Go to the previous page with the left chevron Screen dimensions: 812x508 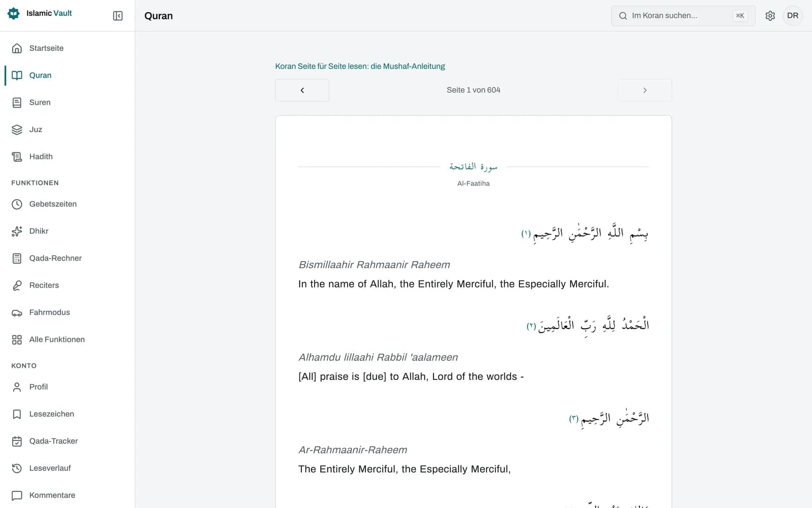pyautogui.click(x=302, y=90)
